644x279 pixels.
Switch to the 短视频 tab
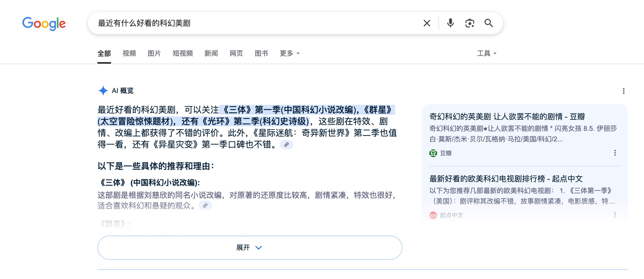click(183, 53)
